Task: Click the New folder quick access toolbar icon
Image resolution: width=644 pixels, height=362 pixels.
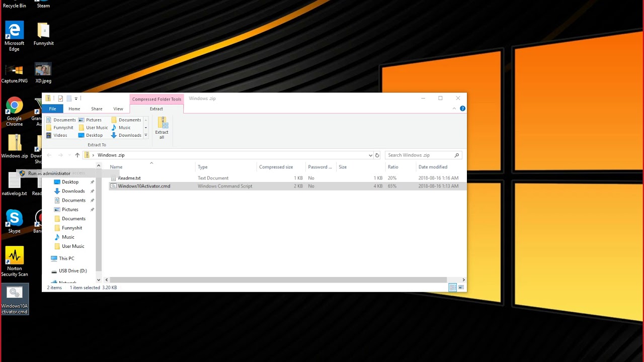Action: point(69,99)
